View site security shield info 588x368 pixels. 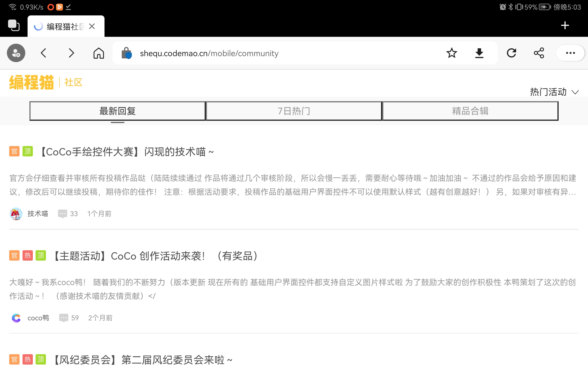click(126, 53)
